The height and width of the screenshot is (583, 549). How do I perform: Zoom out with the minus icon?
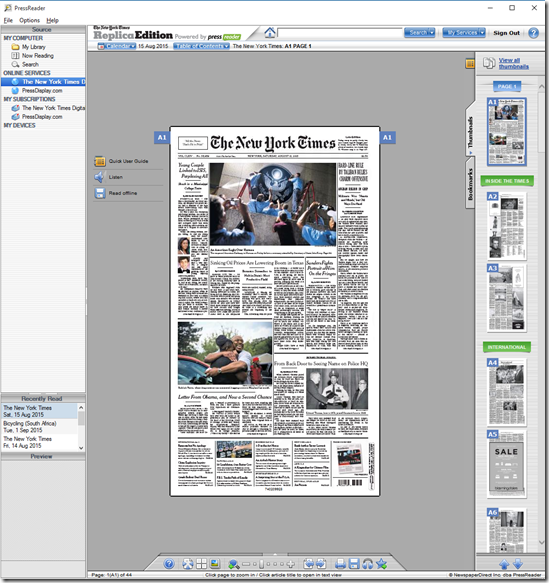(x=246, y=564)
